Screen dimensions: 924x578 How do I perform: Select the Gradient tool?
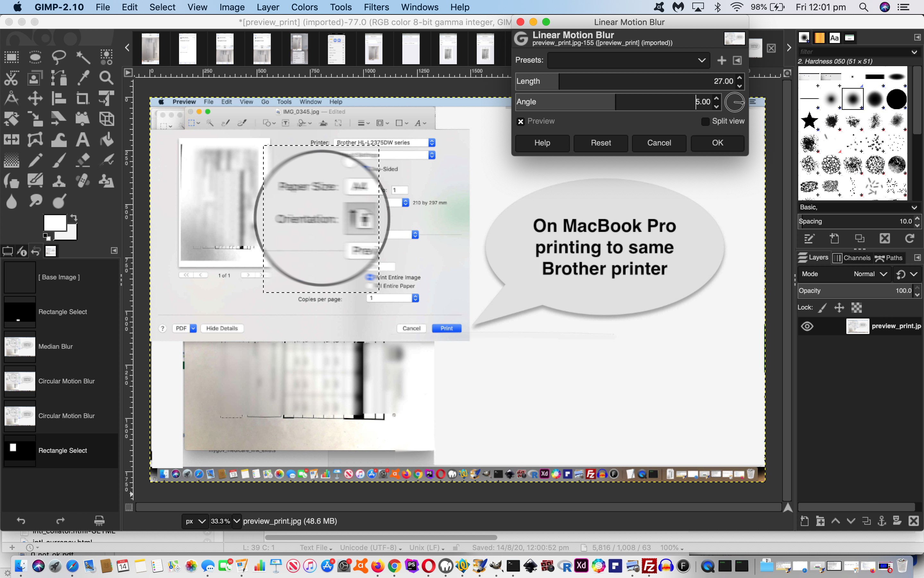12,161
